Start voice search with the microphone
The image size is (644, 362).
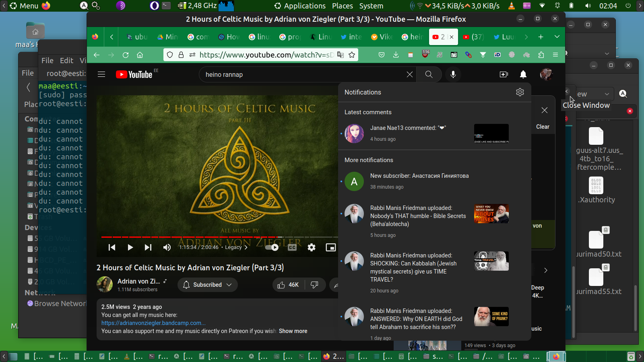coord(453,74)
